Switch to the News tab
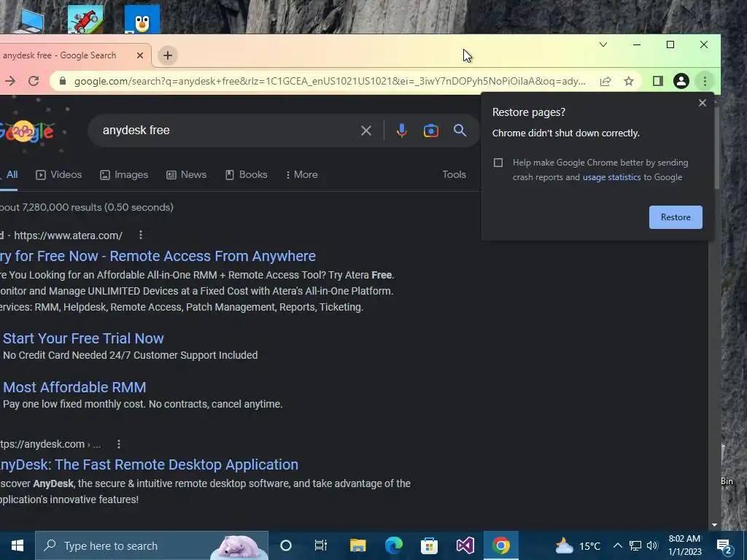 tap(186, 175)
